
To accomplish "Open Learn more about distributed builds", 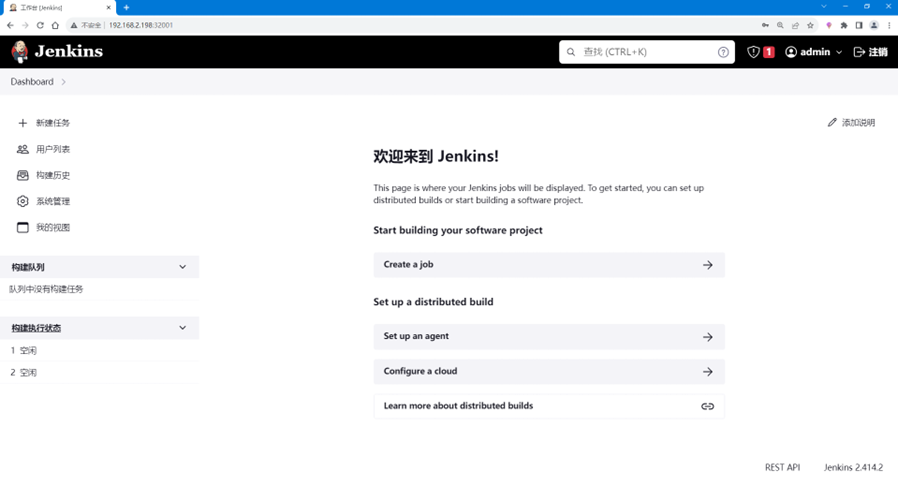I will point(549,406).
